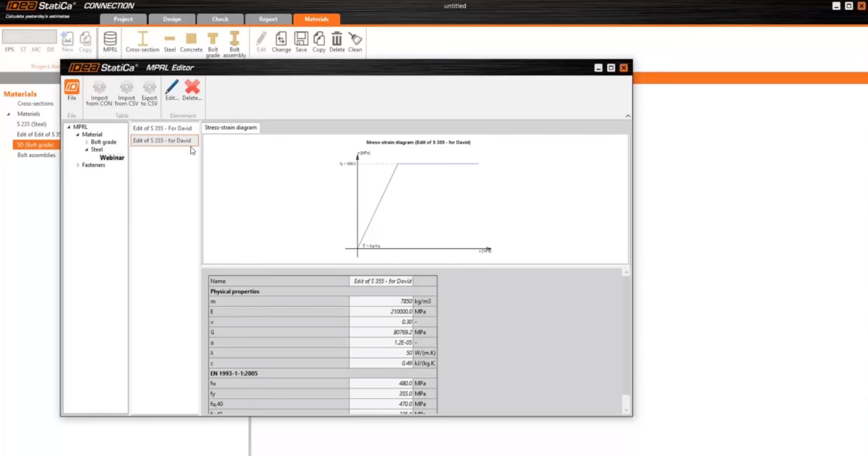Add a new Bolt grade
Viewport: 868px width, 456px height.
(213, 44)
